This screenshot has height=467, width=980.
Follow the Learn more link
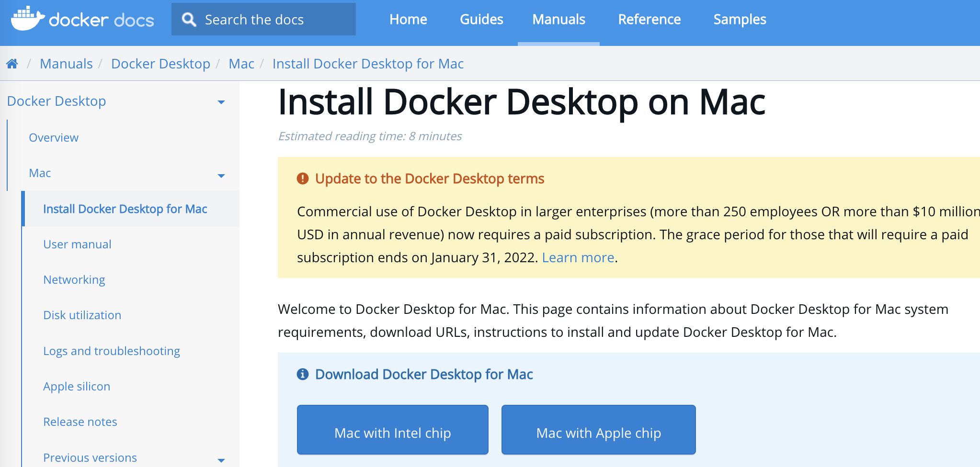tap(578, 257)
